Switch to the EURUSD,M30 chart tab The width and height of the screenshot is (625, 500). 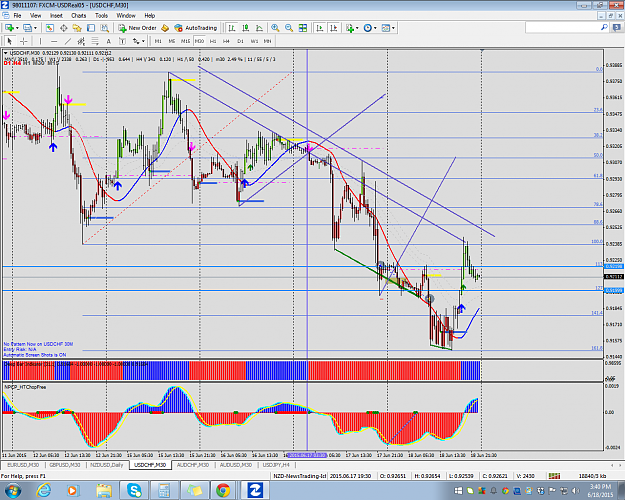[23, 465]
